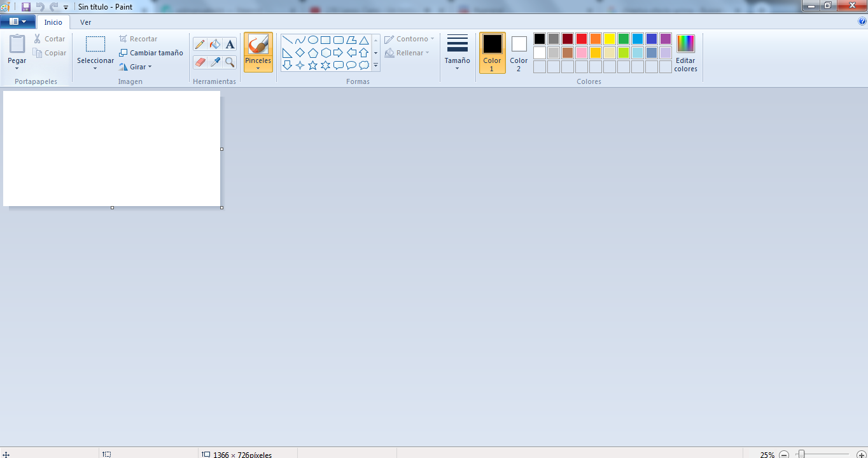Open the Contorno outline dropdown
The width and height of the screenshot is (868, 458).
(410, 39)
